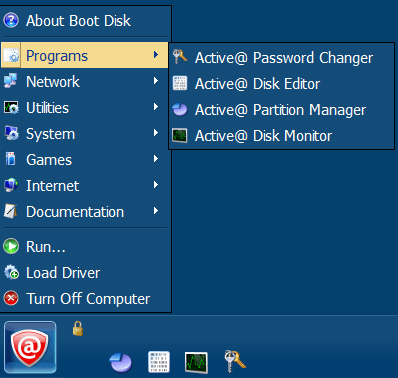This screenshot has width=398, height=378.
Task: Select Turn Off Computer
Action: coord(85,299)
